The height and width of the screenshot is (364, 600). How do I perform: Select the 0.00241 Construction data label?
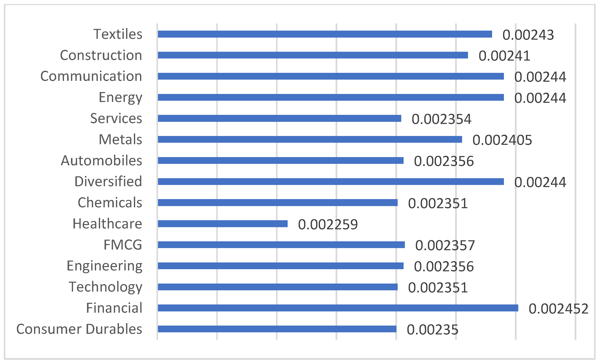(504, 56)
